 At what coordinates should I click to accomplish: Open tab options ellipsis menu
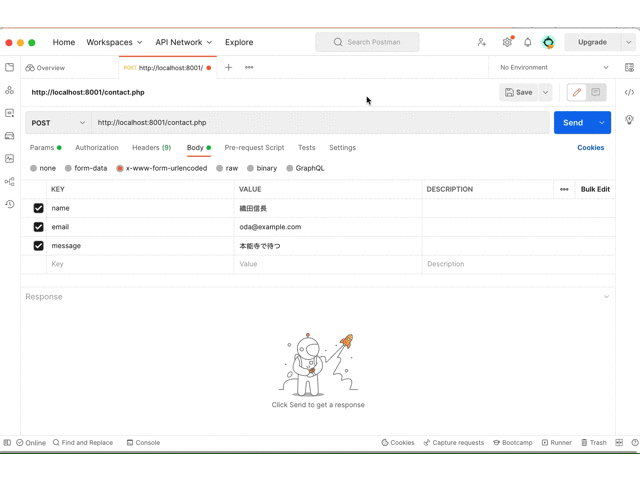coord(249,67)
